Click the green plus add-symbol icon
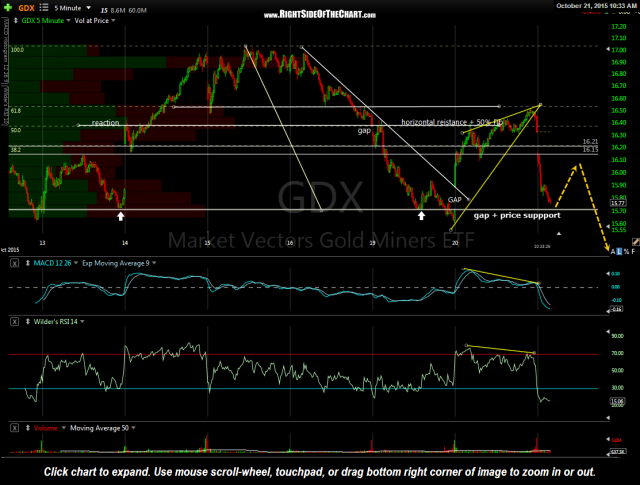The height and width of the screenshot is (485, 640). [x=7, y=7]
